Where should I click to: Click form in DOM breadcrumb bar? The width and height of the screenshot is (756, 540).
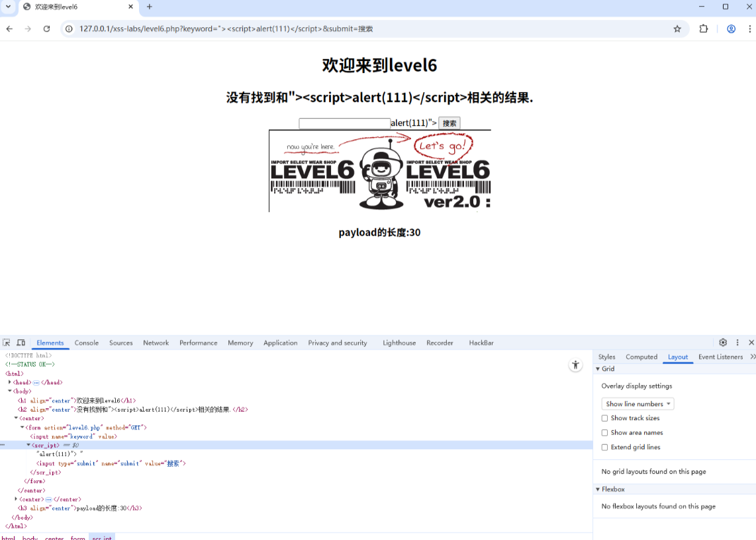tap(77, 537)
